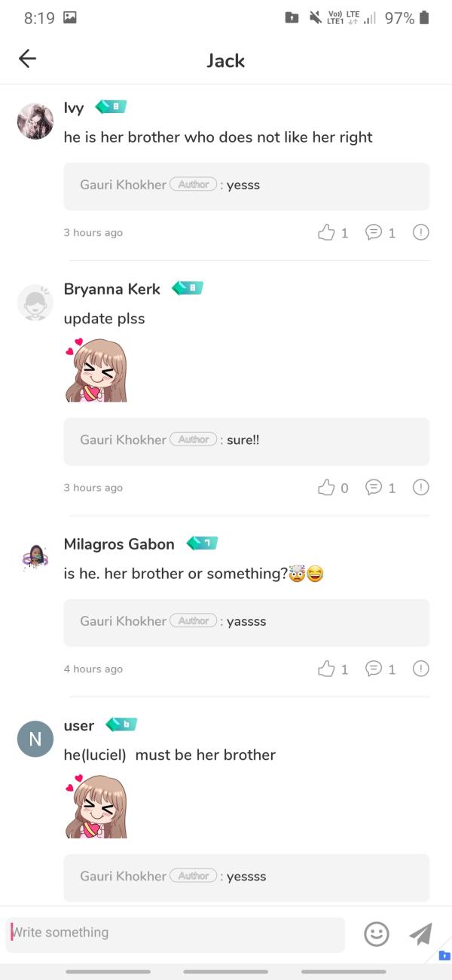Like Bryanna Kerk's comment
Viewport: 452px width, 980px height.
326,488
